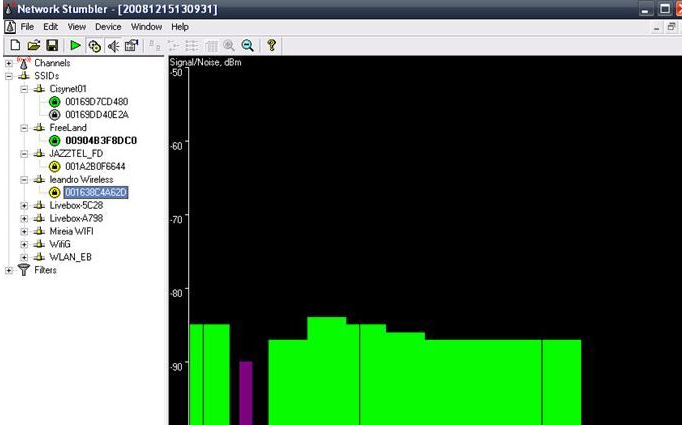The width and height of the screenshot is (682, 425).
Task: Open the View menu
Action: tap(77, 26)
